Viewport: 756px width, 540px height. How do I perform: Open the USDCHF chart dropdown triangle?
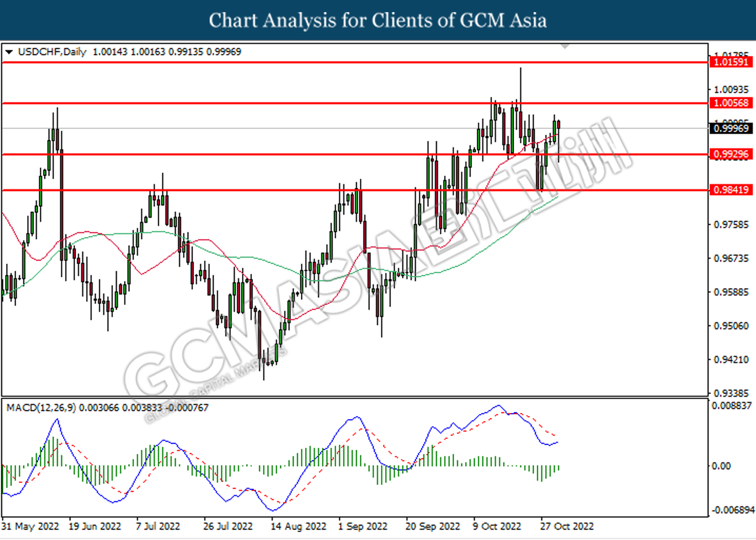click(x=9, y=52)
